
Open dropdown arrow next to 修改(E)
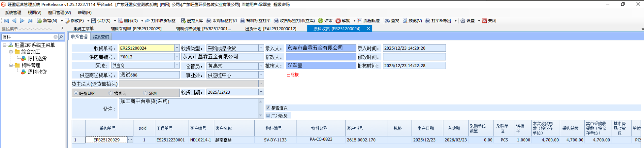tap(88, 21)
